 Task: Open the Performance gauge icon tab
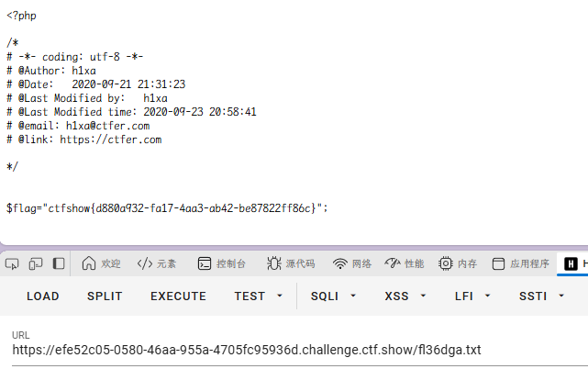pyautogui.click(x=405, y=263)
